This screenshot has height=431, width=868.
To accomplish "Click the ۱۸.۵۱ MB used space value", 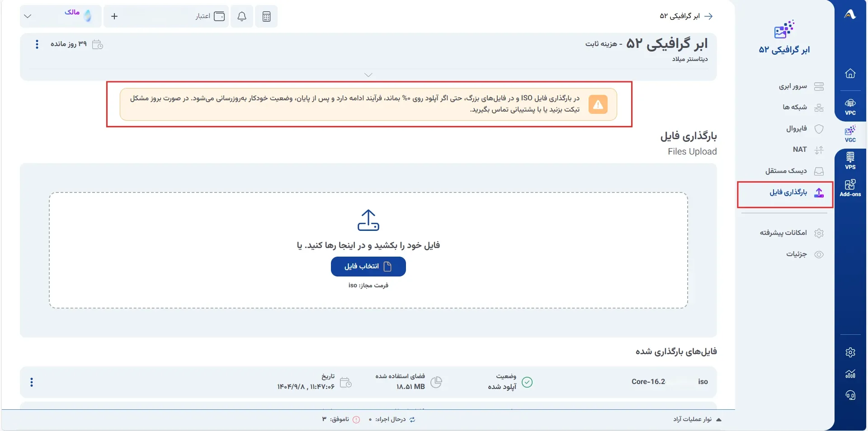I will [x=410, y=387].
